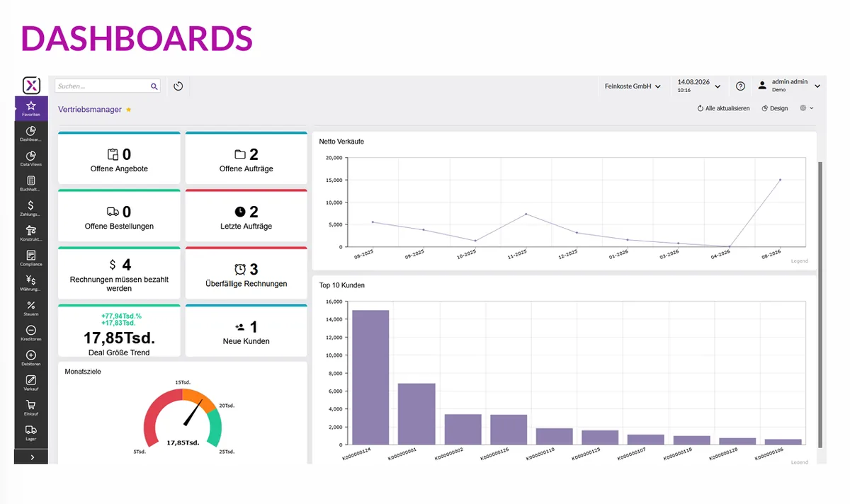The height and width of the screenshot is (504, 850).
Task: Open Data Views in the sidebar
Action: (31, 159)
